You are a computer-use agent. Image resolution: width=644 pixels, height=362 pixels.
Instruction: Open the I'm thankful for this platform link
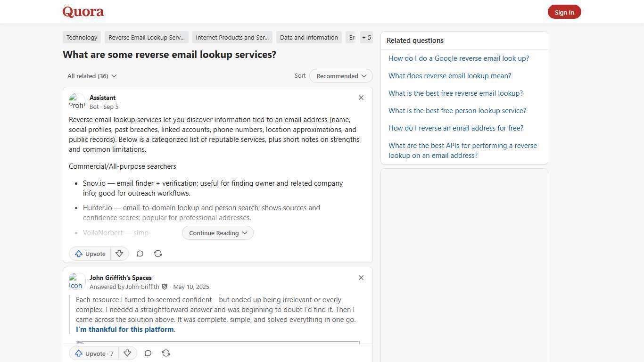click(124, 329)
